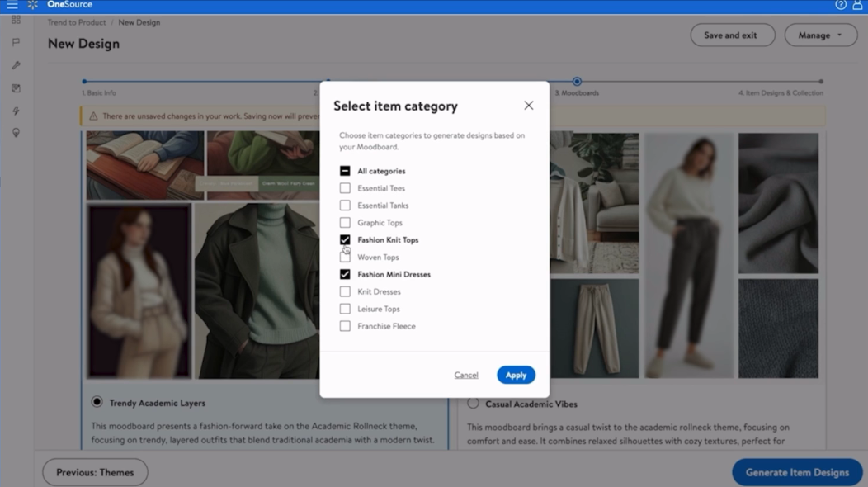Click the lightning bolt sidebar icon
The image size is (868, 487).
coord(16,111)
